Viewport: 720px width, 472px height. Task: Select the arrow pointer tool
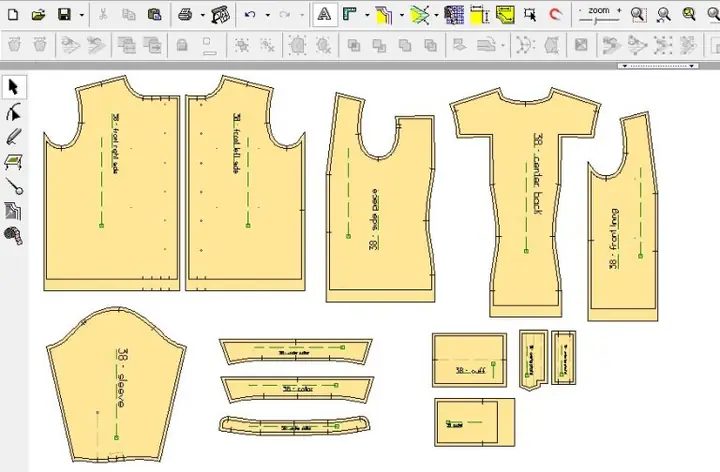pyautogui.click(x=14, y=87)
